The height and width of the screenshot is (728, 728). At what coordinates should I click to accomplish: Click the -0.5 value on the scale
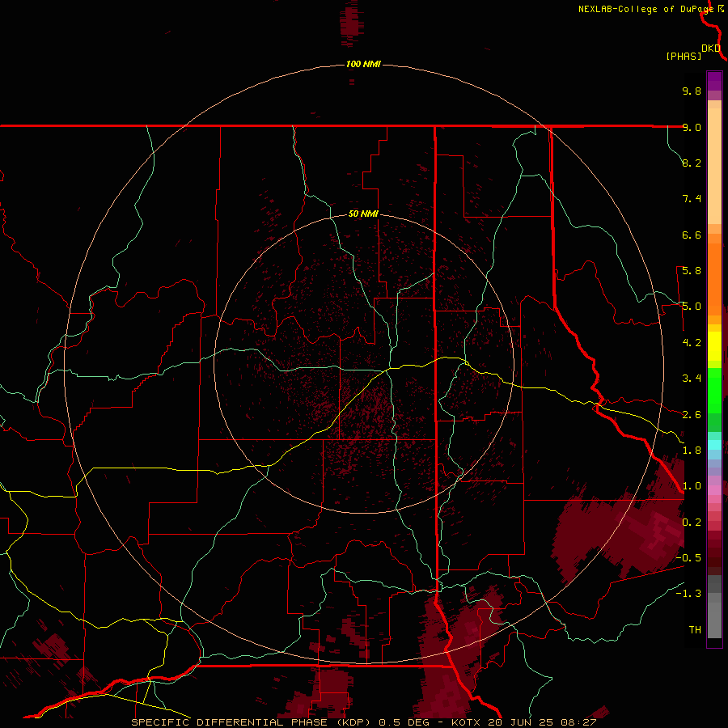click(x=688, y=558)
